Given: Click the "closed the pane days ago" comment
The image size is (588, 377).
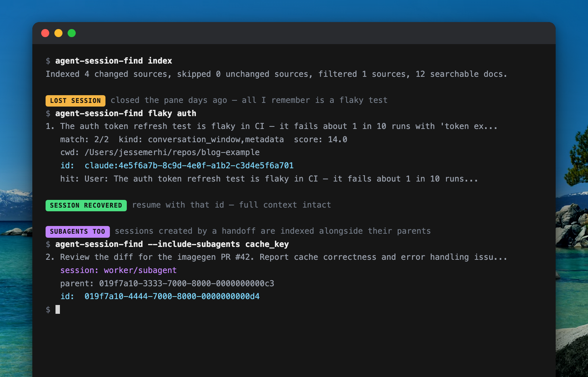Looking at the screenshot, I should 249,100.
